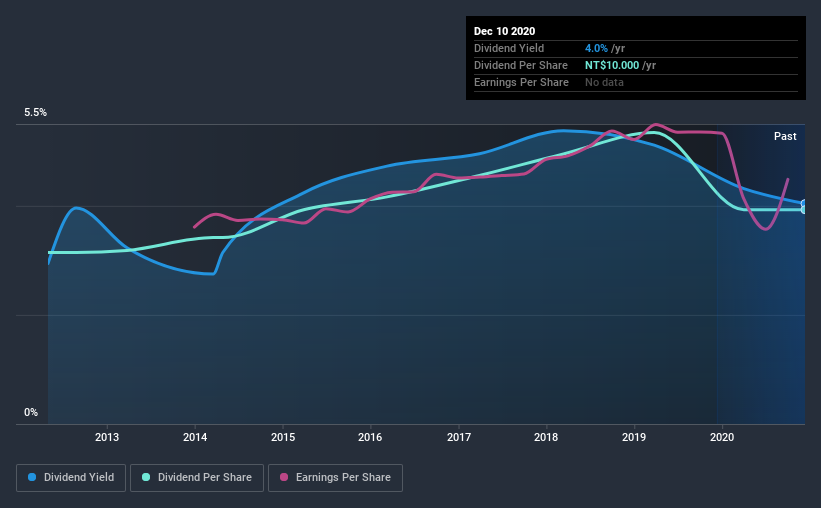Click the teal Dividend Per Share legend dot

pos(146,477)
